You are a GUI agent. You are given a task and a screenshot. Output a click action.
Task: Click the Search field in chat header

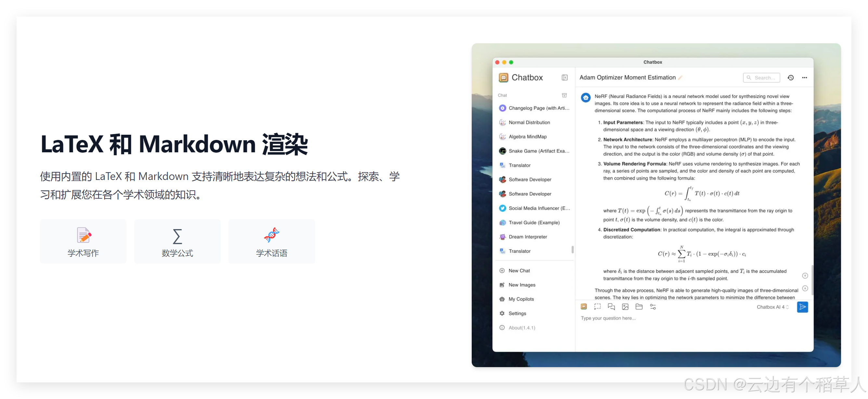point(761,77)
